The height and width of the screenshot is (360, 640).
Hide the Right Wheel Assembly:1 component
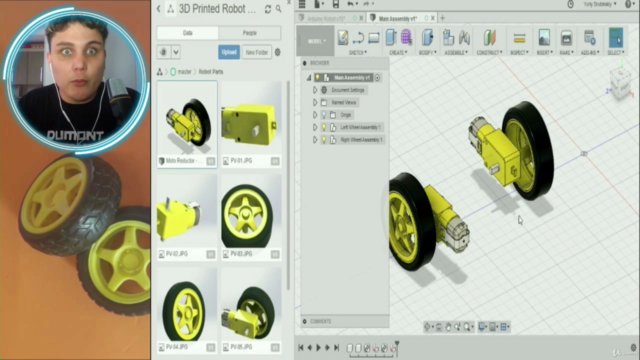coord(324,140)
